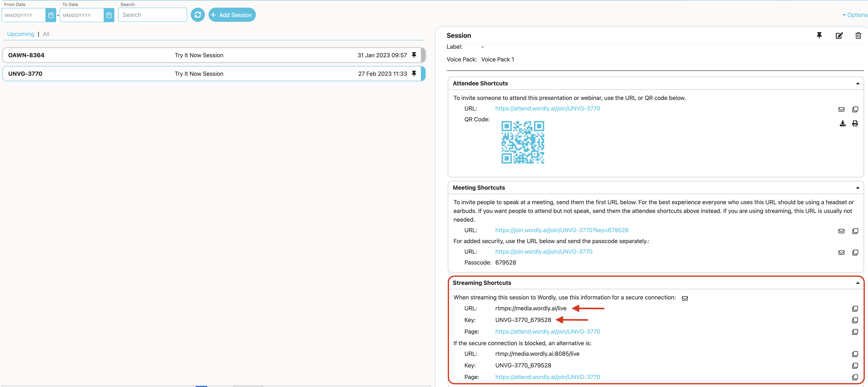The height and width of the screenshot is (387, 868).
Task: Print the QR code
Action: tap(855, 123)
